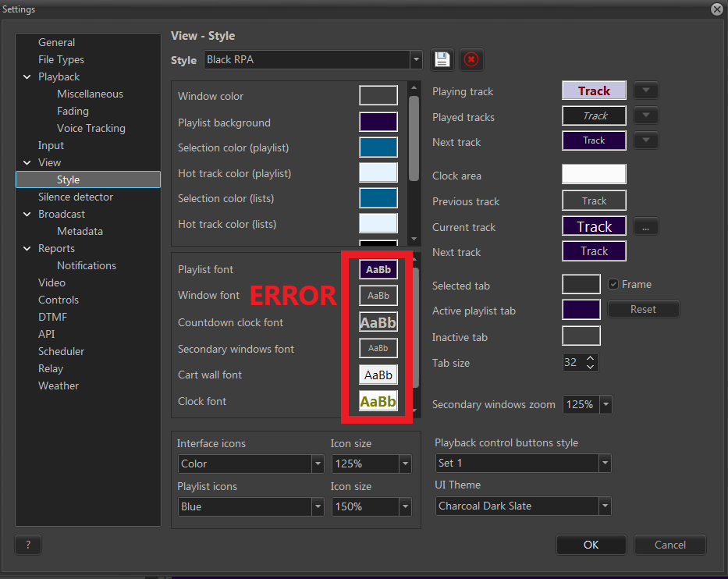Click the question mark help button
728x579 pixels.
[28, 545]
